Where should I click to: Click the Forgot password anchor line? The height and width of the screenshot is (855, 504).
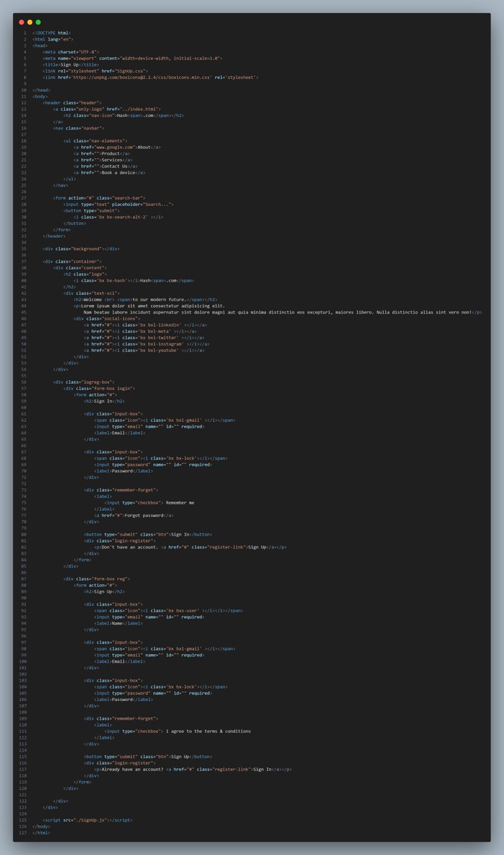point(134,515)
